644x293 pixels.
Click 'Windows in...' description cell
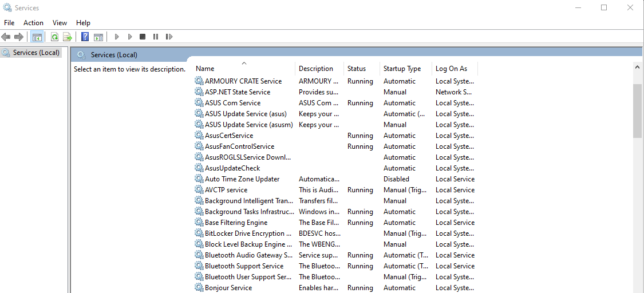coord(319,212)
